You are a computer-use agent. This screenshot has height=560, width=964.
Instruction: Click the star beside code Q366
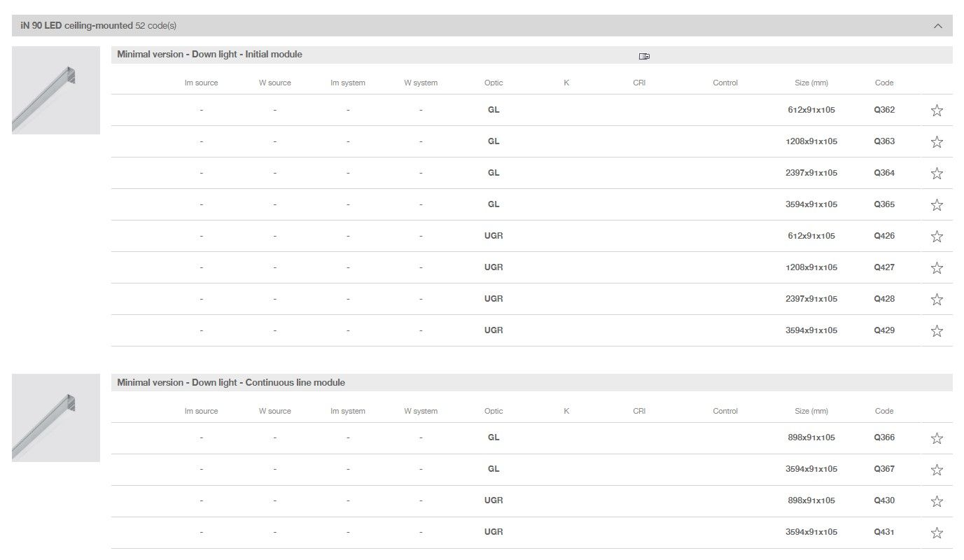click(x=937, y=439)
